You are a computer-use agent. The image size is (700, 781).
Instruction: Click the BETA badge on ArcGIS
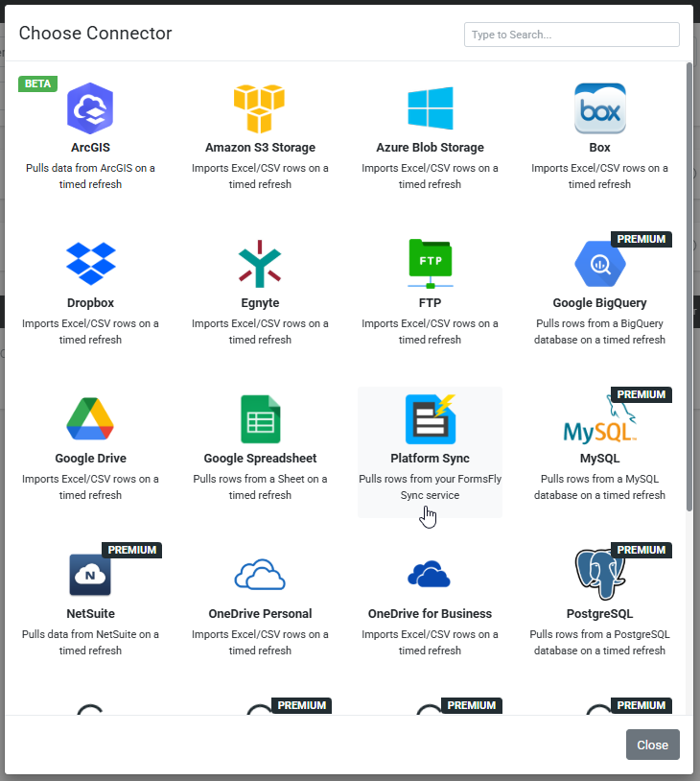(37, 83)
